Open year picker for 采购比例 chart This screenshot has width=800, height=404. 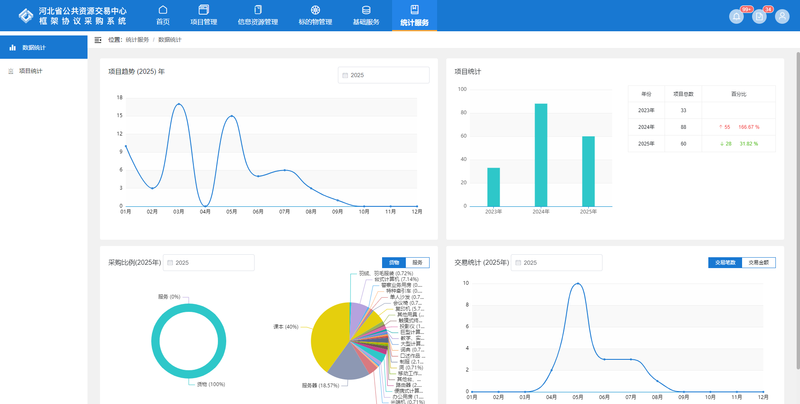click(x=209, y=262)
